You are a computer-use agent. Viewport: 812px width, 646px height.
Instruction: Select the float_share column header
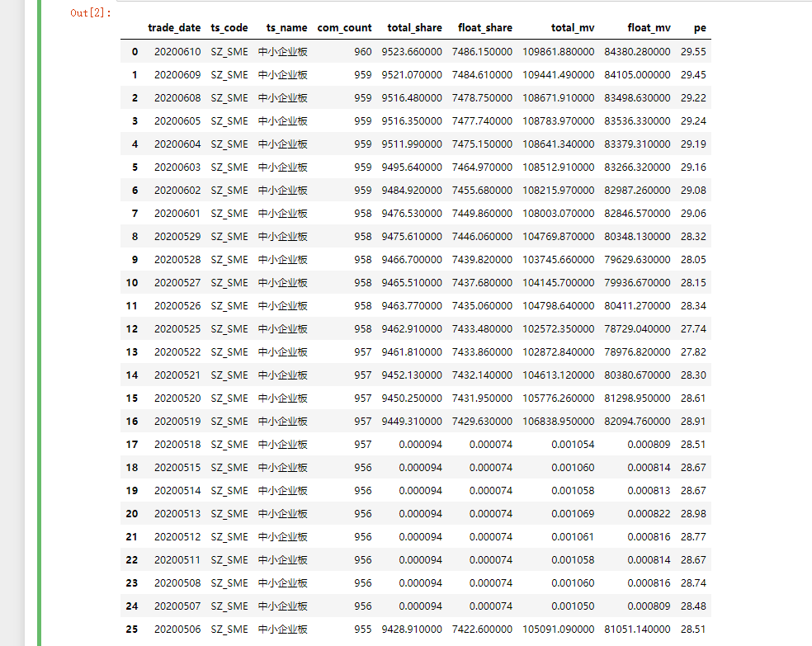485,27
